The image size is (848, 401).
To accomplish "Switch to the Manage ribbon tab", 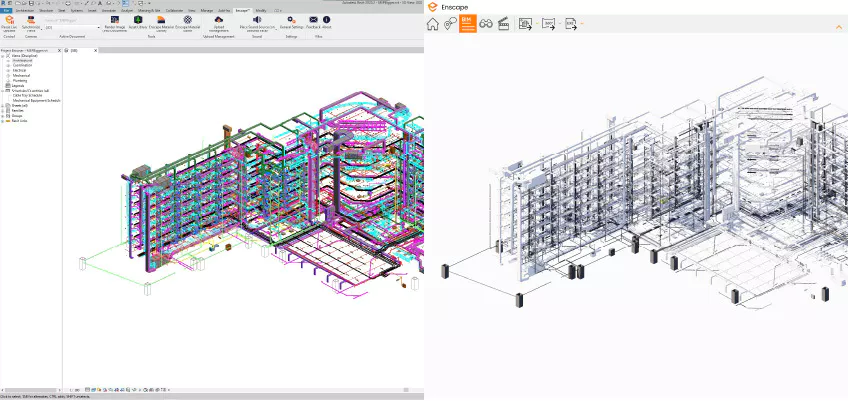I will (206, 9).
